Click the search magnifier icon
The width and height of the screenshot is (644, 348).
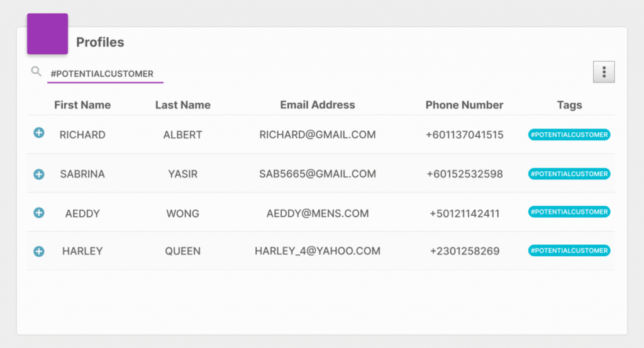36,72
